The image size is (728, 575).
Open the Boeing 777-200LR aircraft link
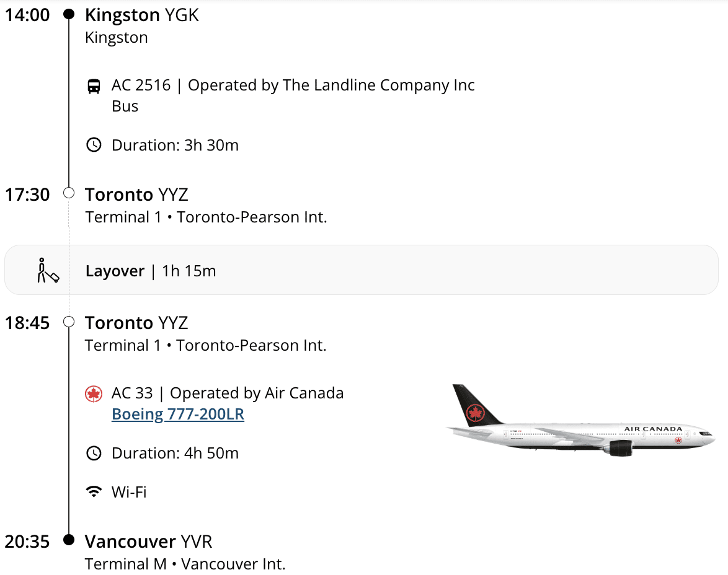178,415
